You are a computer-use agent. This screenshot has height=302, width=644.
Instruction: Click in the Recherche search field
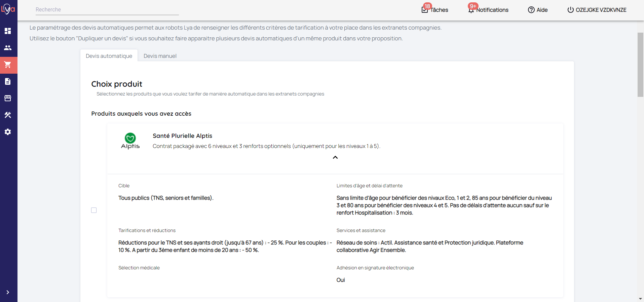click(107, 10)
